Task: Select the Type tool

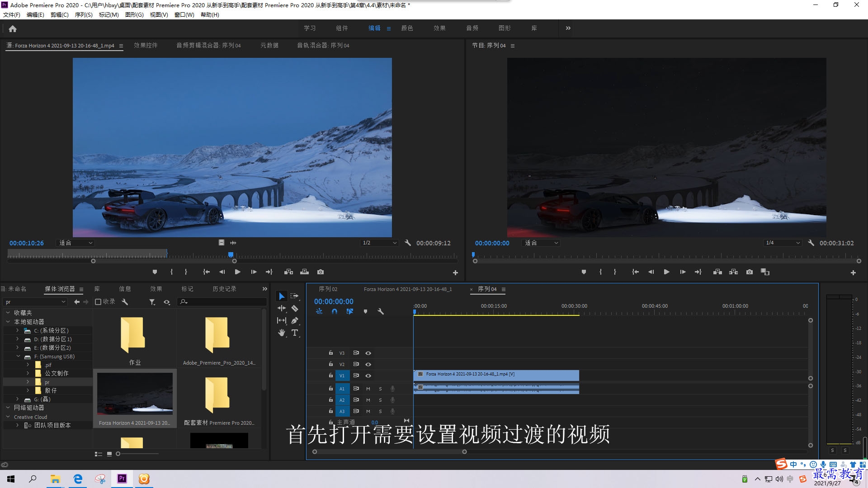Action: pyautogui.click(x=295, y=333)
